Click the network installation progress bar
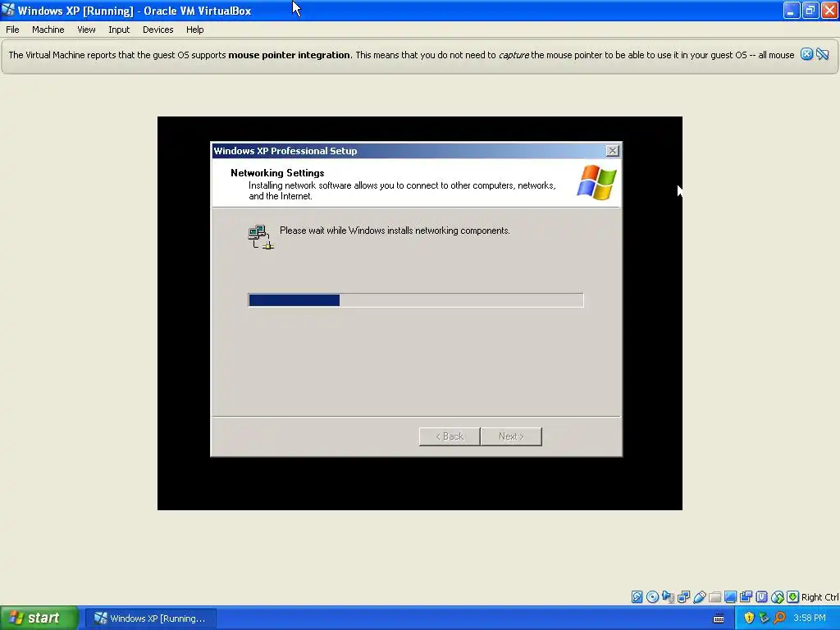 coord(416,300)
